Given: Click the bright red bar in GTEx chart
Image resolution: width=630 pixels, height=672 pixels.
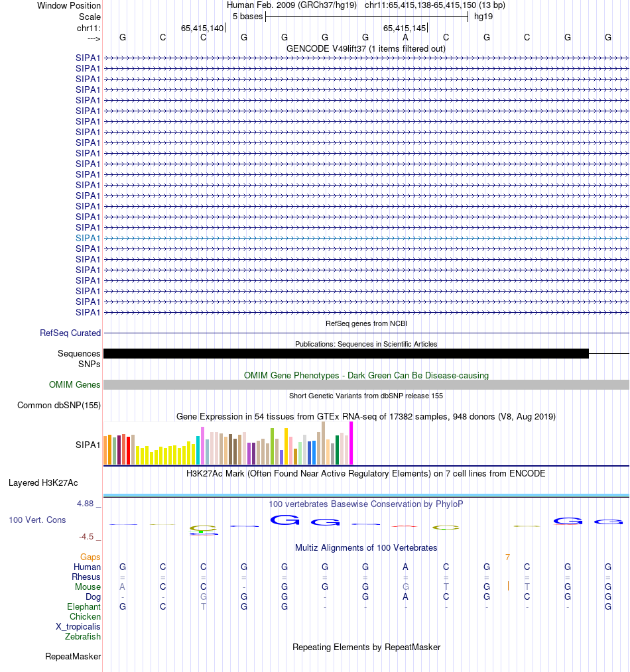Looking at the screenshot, I should click(128, 451).
